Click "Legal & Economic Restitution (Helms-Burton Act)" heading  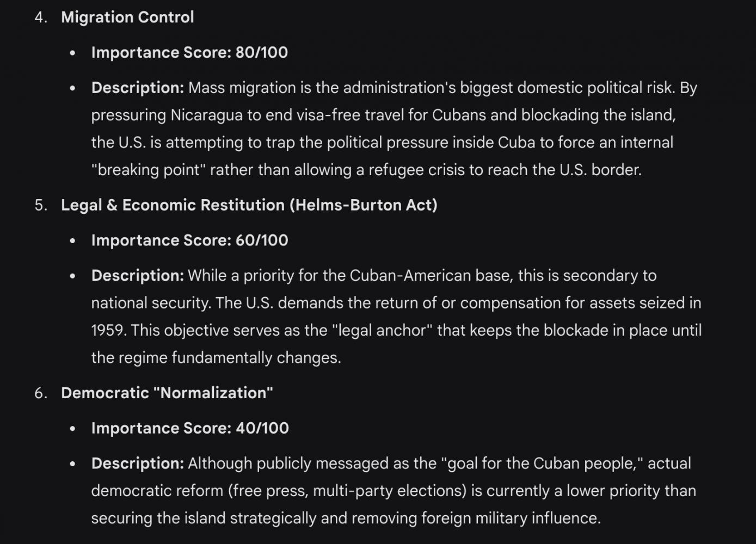tap(249, 205)
